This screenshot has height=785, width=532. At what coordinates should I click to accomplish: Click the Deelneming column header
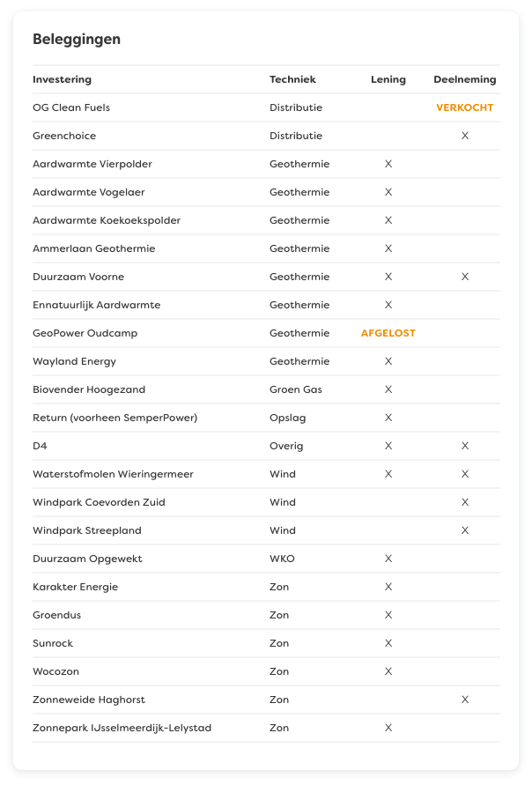(x=464, y=79)
